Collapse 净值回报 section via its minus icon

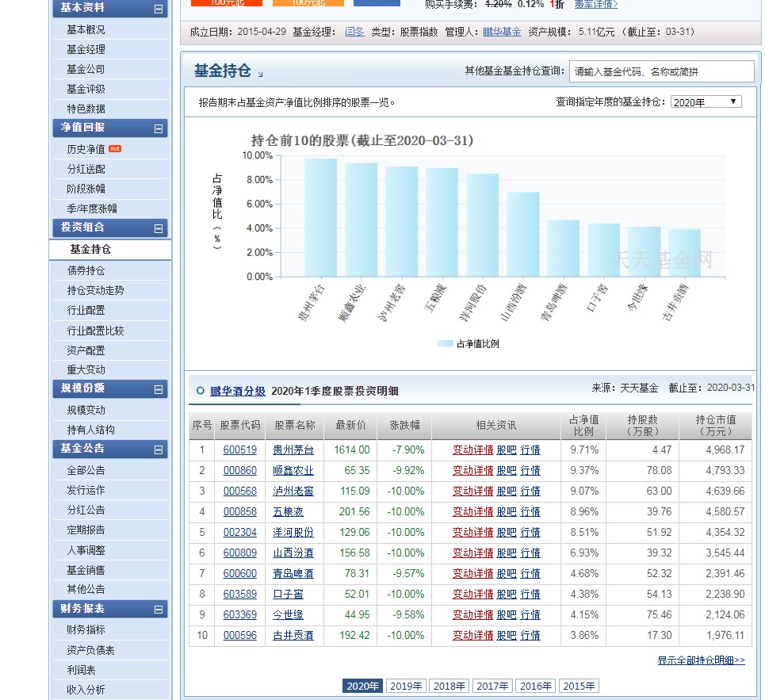click(159, 128)
